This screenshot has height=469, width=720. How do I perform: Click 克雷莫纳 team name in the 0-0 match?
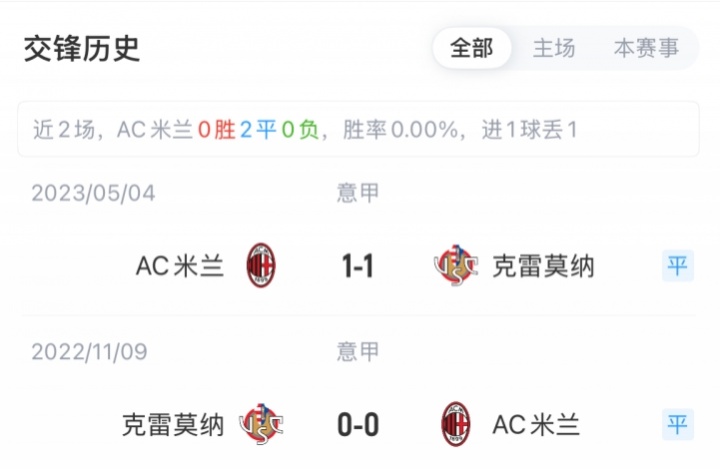point(173,426)
